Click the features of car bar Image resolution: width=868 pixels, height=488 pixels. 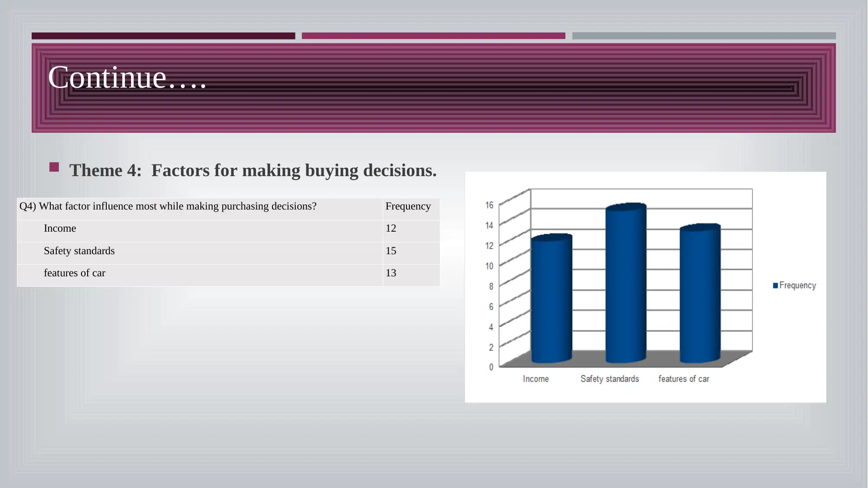tap(700, 293)
